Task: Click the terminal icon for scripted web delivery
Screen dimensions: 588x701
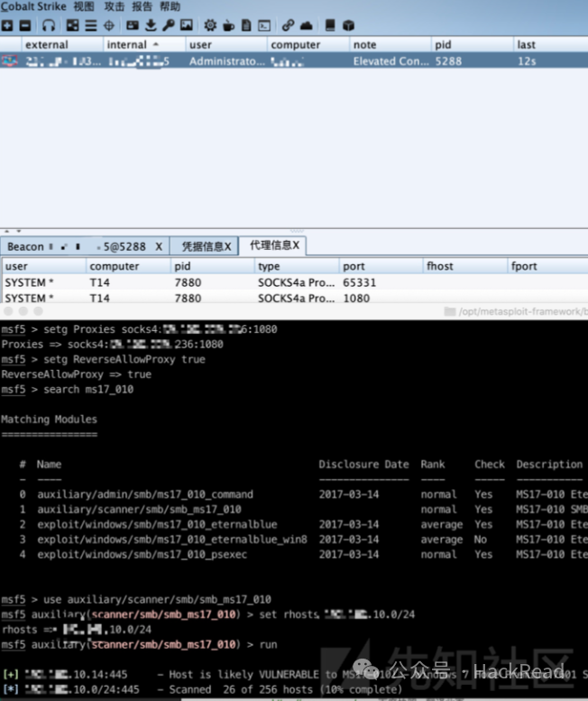Action: coord(264,25)
